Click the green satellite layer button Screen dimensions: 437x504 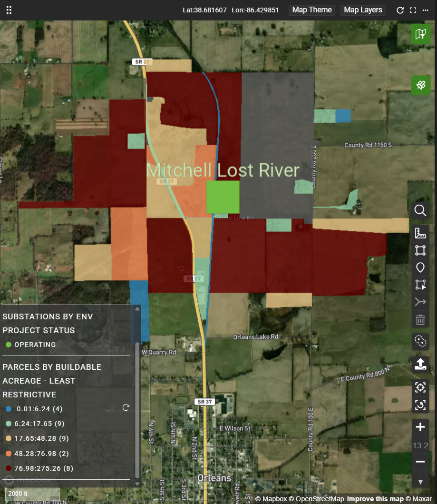click(x=420, y=85)
